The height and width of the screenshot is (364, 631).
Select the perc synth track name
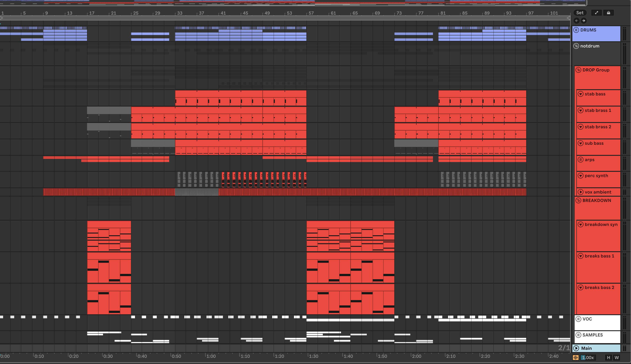pyautogui.click(x=596, y=176)
